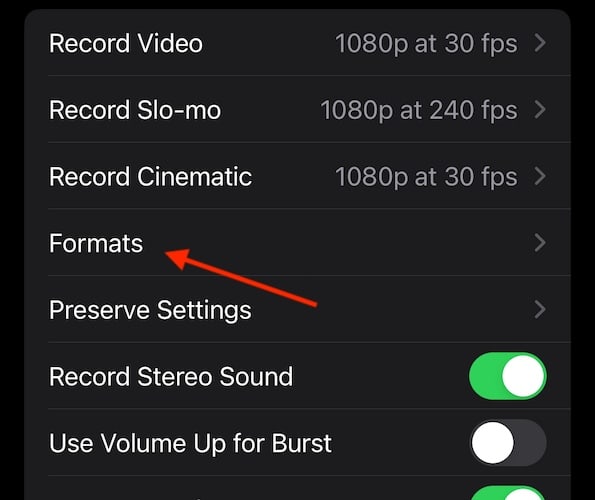Tap the Record Stereo Sound label
The image size is (595, 500).
[x=171, y=376]
